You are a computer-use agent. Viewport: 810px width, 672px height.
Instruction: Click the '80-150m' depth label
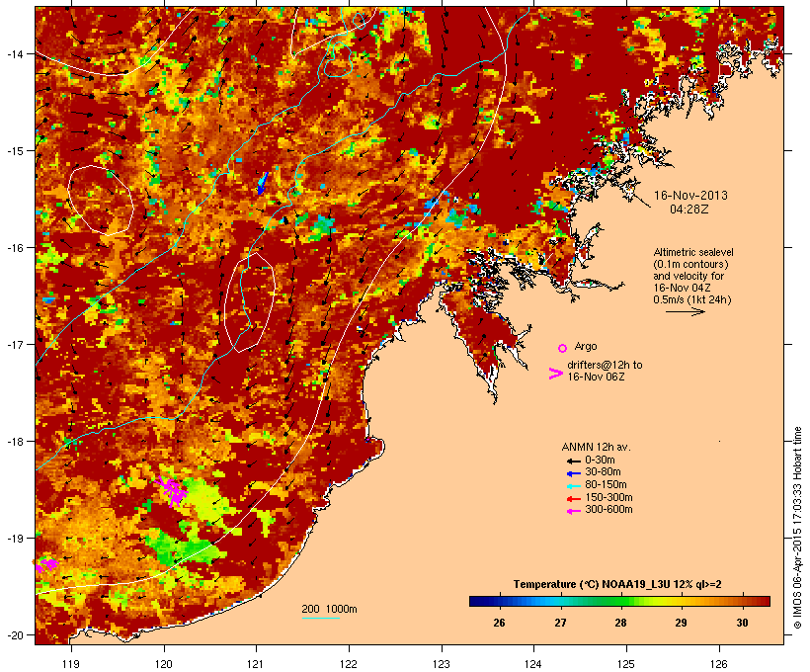click(x=606, y=485)
